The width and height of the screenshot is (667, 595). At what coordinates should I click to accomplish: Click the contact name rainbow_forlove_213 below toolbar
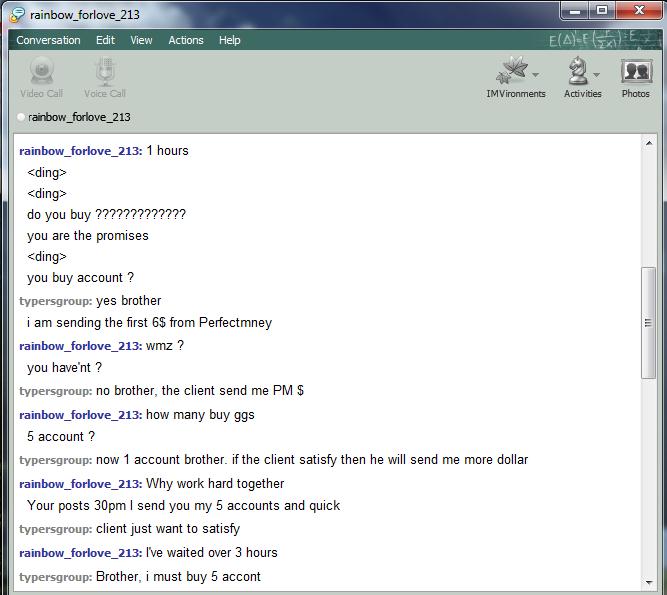79,117
